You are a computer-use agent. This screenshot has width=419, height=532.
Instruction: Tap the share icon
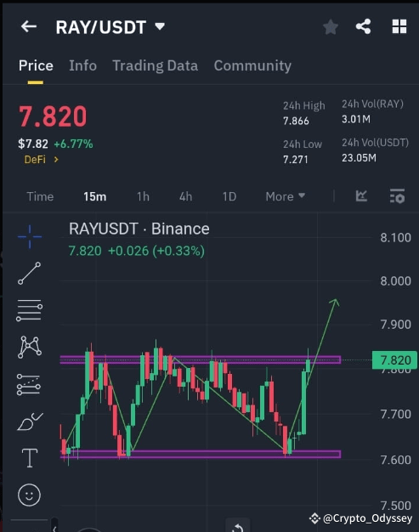tap(363, 26)
